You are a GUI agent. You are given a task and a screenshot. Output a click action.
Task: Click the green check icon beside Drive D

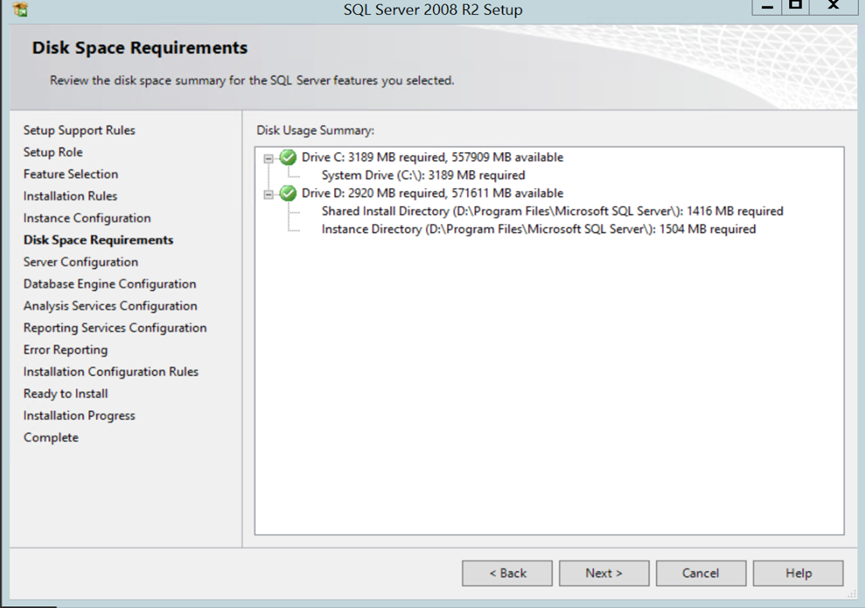pyautogui.click(x=288, y=193)
